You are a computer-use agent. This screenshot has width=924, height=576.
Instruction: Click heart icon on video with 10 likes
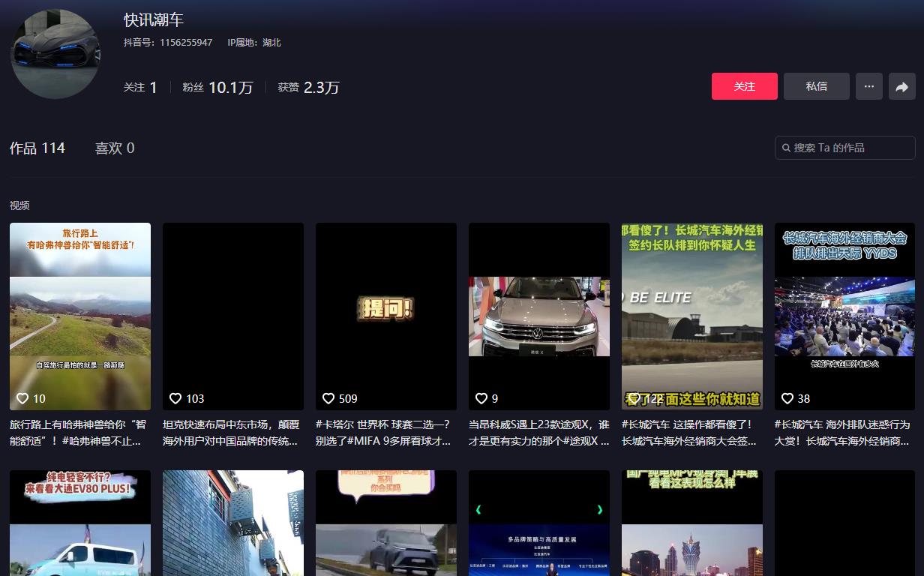(22, 398)
